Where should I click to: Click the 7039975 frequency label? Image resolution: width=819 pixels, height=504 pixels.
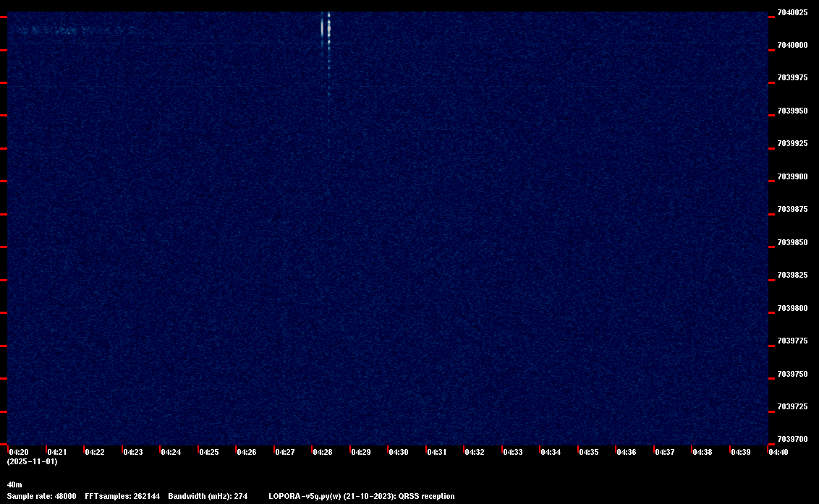(x=792, y=78)
